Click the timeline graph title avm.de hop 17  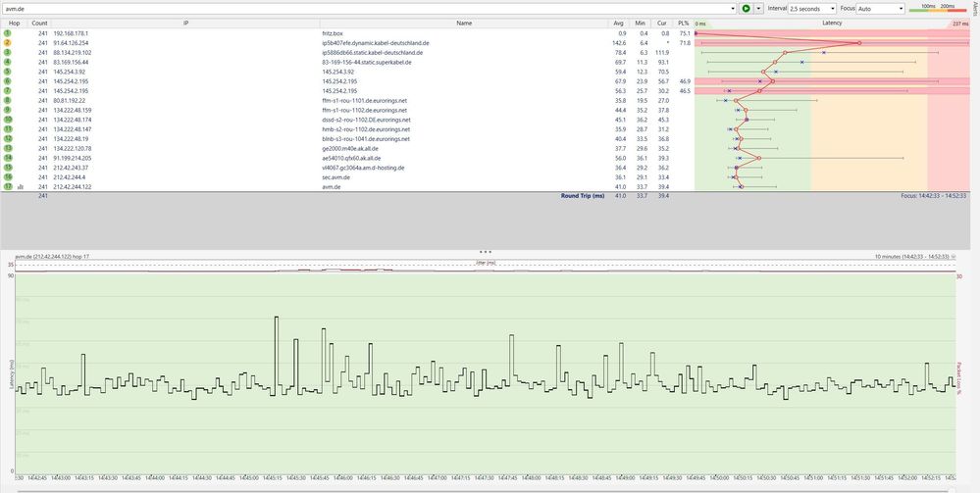point(53,257)
